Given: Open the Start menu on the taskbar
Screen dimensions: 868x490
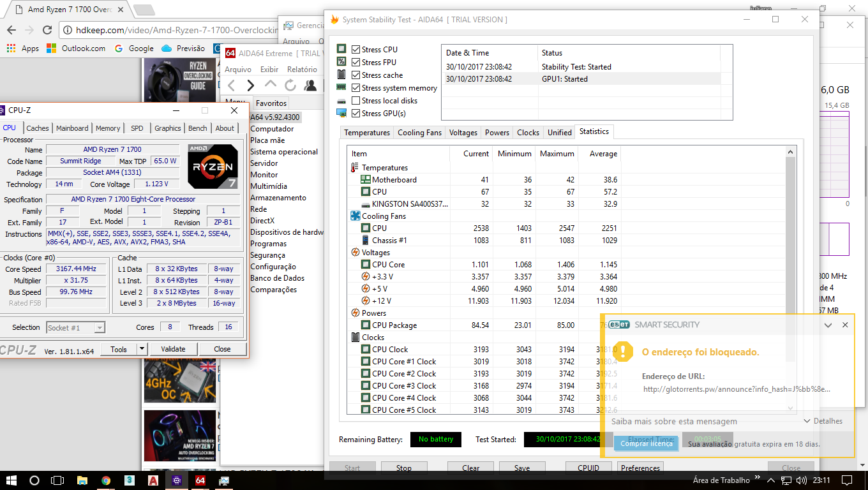Looking at the screenshot, I should pos(11,480).
